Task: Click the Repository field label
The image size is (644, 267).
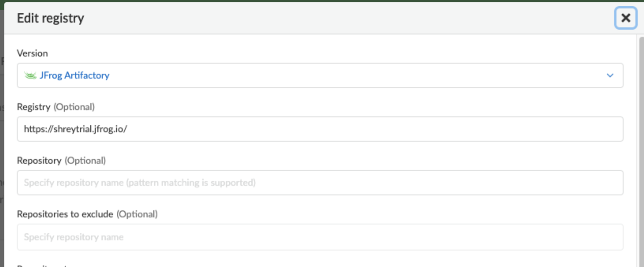Action: click(x=39, y=161)
